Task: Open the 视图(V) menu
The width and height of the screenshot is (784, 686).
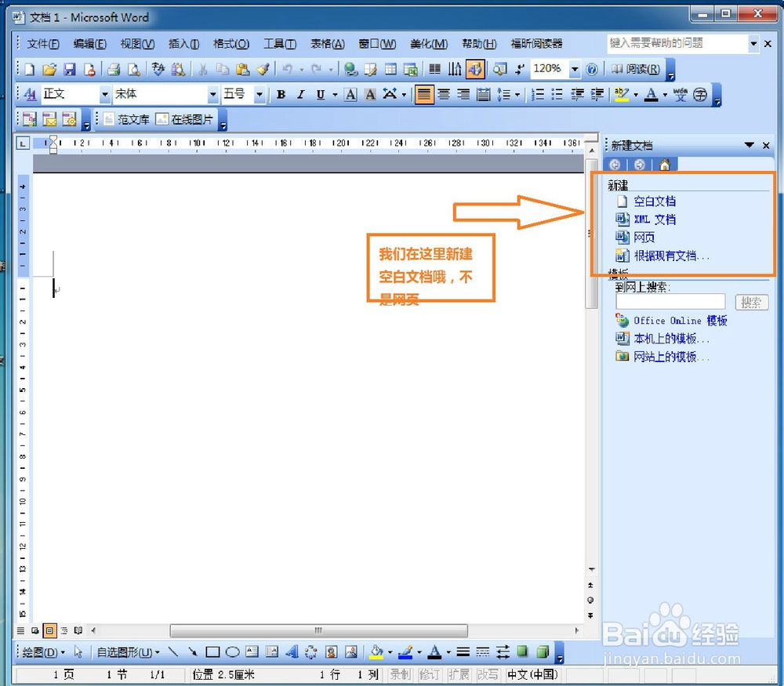Action: [137, 44]
